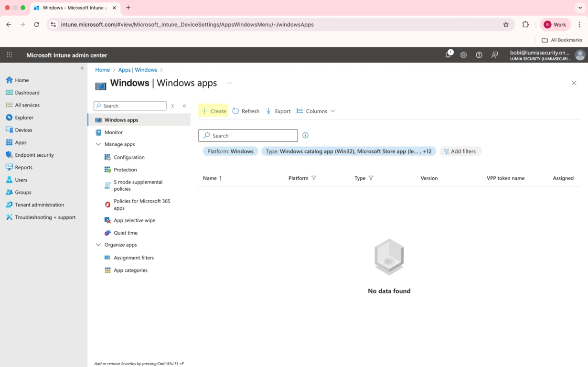This screenshot has width=588, height=367.
Task: Collapse the left navigation sidebar
Action: (x=82, y=68)
